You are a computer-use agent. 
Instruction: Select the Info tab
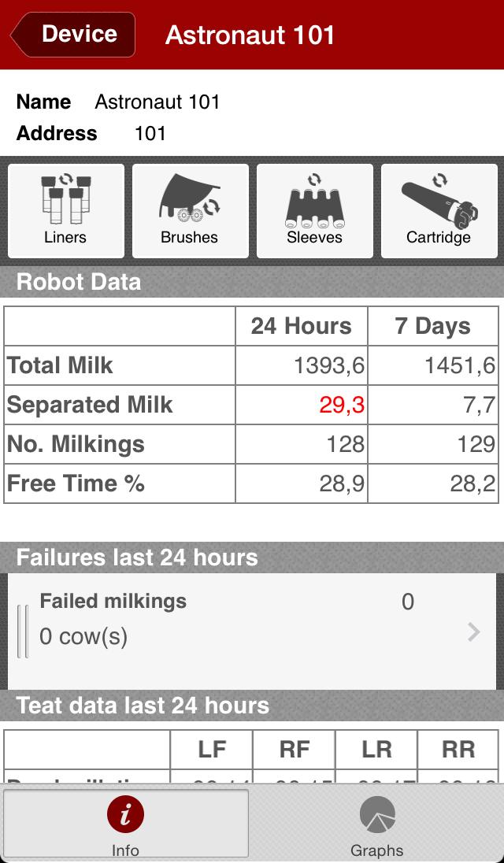[125, 824]
